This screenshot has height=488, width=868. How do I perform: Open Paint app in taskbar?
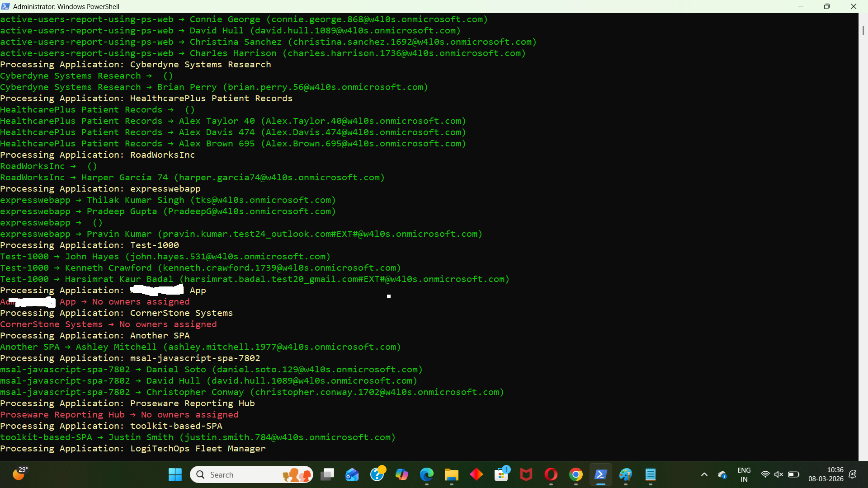click(x=625, y=474)
